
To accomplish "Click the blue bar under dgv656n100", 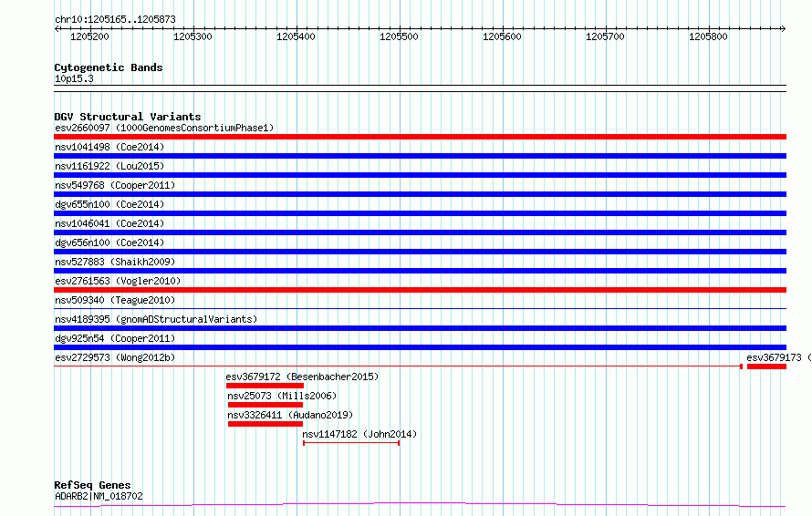I will 420,252.
